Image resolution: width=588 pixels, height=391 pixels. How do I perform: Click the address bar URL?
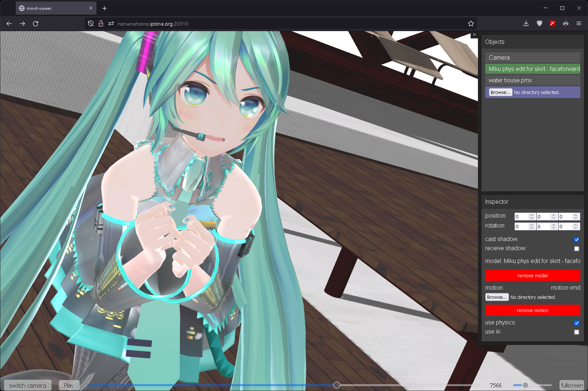click(153, 24)
